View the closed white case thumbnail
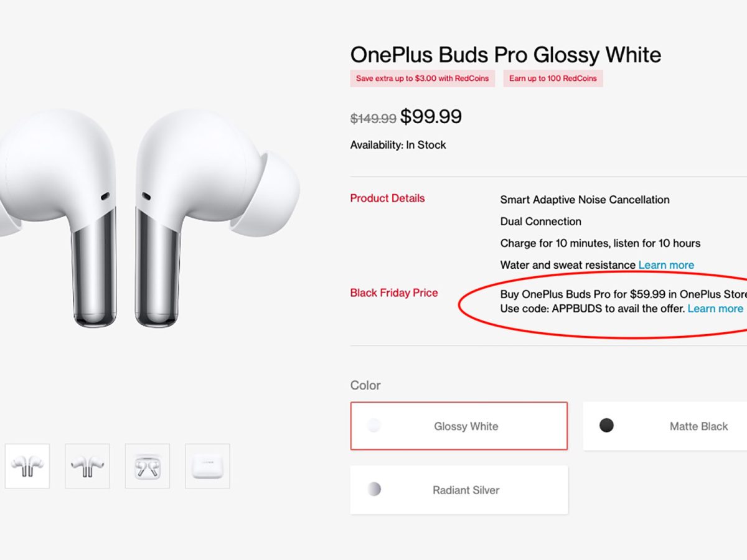Screen dimensions: 747x560 [x=207, y=466]
